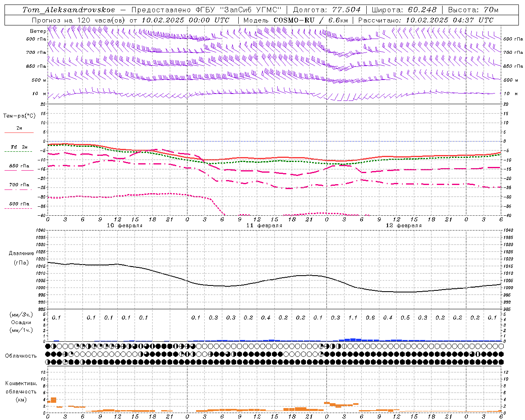The width and height of the screenshot is (525, 420).
Task: Click the Тем-ра(°C) axis title
Action: 19,116
